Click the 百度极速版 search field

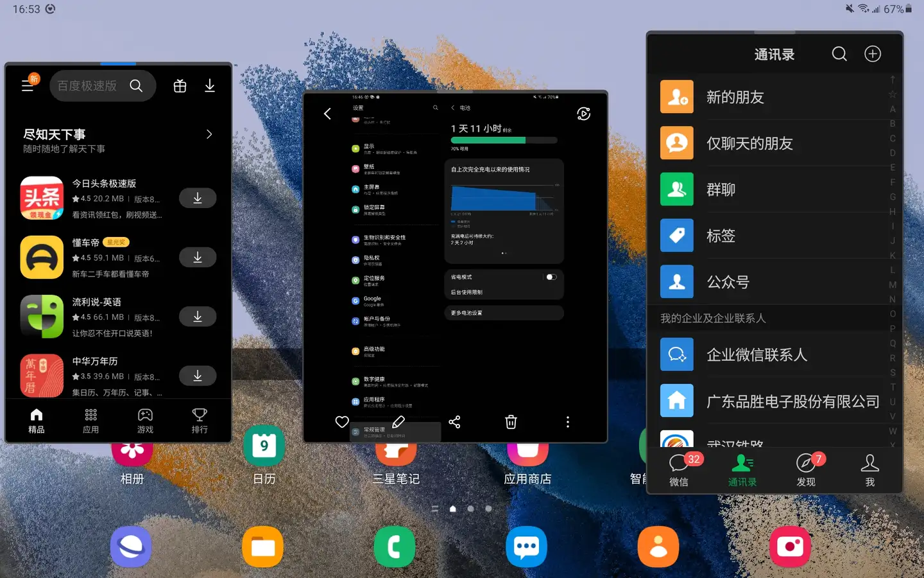point(103,85)
